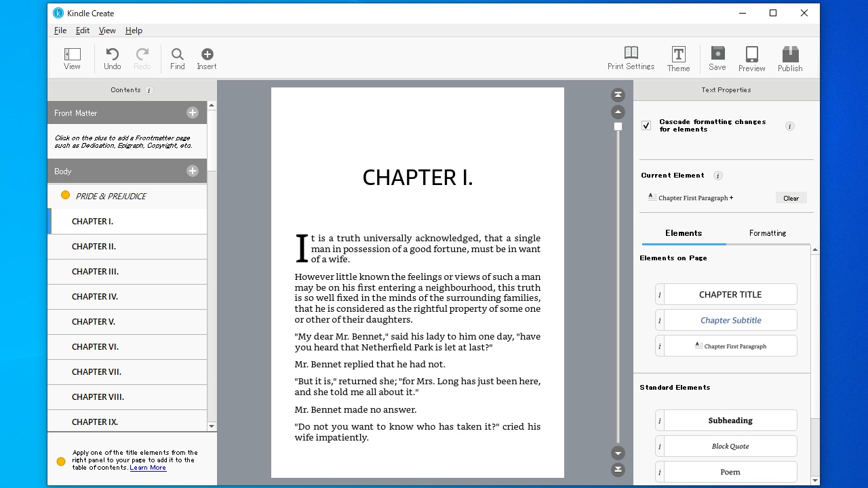The width and height of the screenshot is (868, 488).
Task: Open the File menu
Action: 60,30
